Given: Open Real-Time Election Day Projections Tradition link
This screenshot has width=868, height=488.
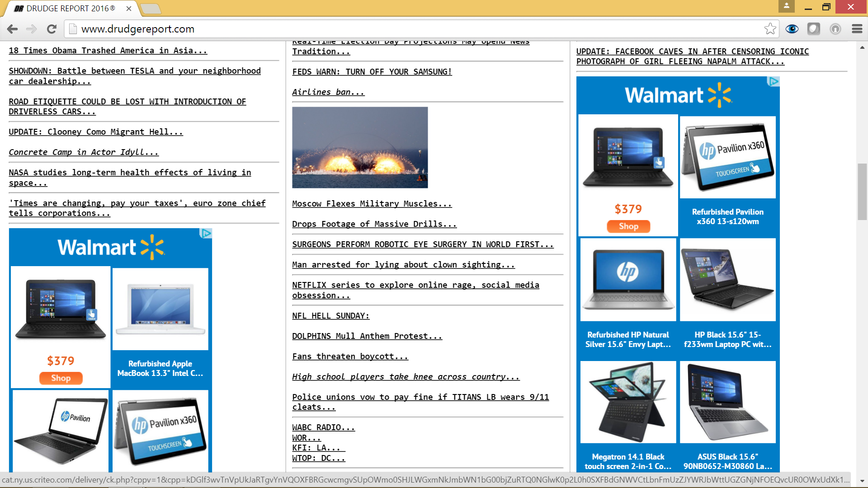Looking at the screenshot, I should click(410, 47).
